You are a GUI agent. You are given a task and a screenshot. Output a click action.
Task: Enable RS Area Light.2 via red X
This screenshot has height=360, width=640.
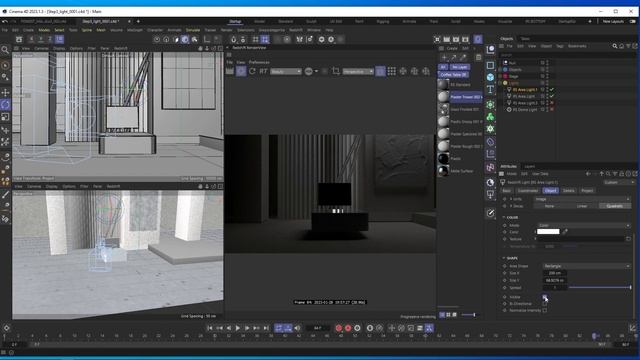[552, 103]
